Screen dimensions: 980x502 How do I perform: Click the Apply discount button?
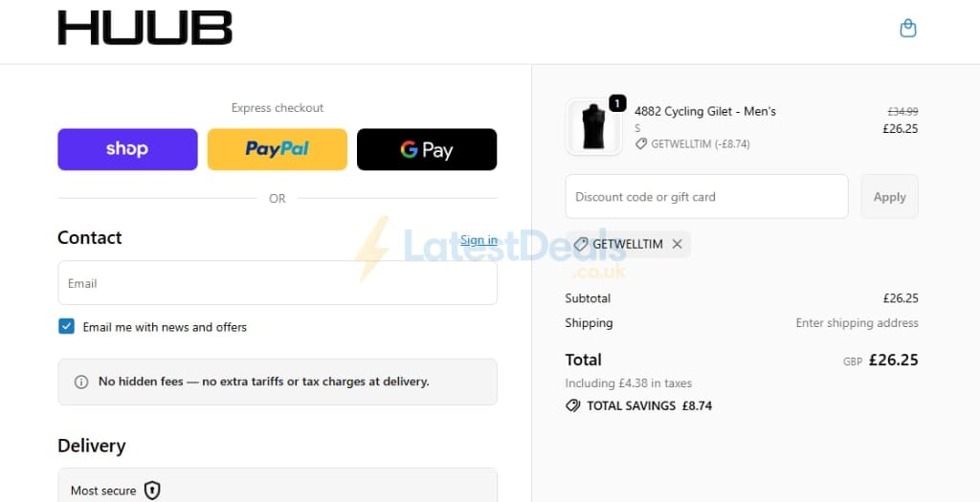coord(889,197)
